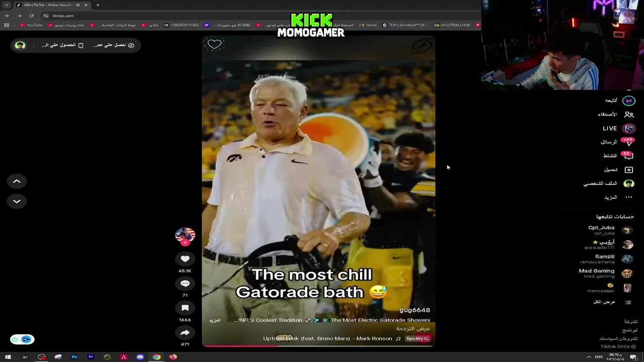Viewport: 644px width, 362px height.
Task: Open the Windows Start menu
Action: 8,357
